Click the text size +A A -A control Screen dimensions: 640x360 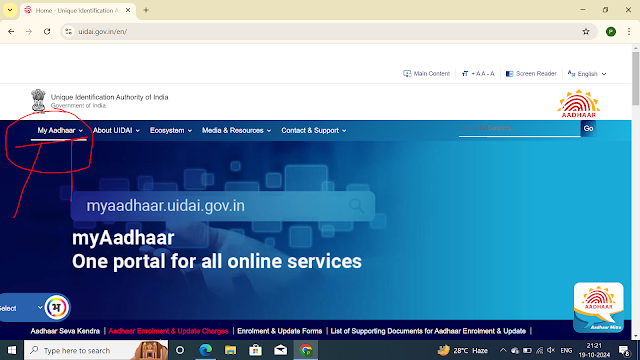point(478,73)
